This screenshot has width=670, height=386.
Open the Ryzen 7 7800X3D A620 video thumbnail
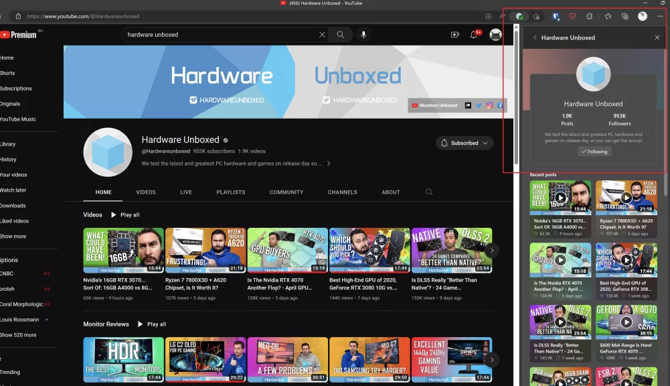pyautogui.click(x=206, y=250)
